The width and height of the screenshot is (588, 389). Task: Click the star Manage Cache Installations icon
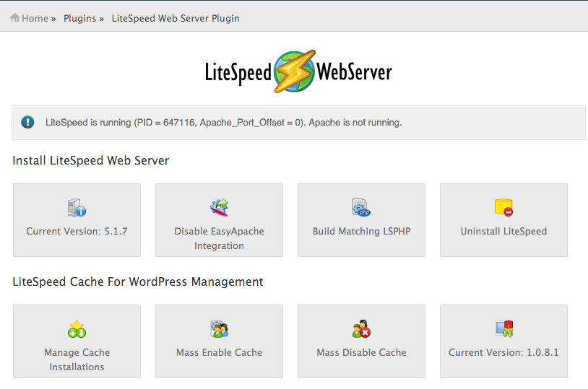point(77,328)
